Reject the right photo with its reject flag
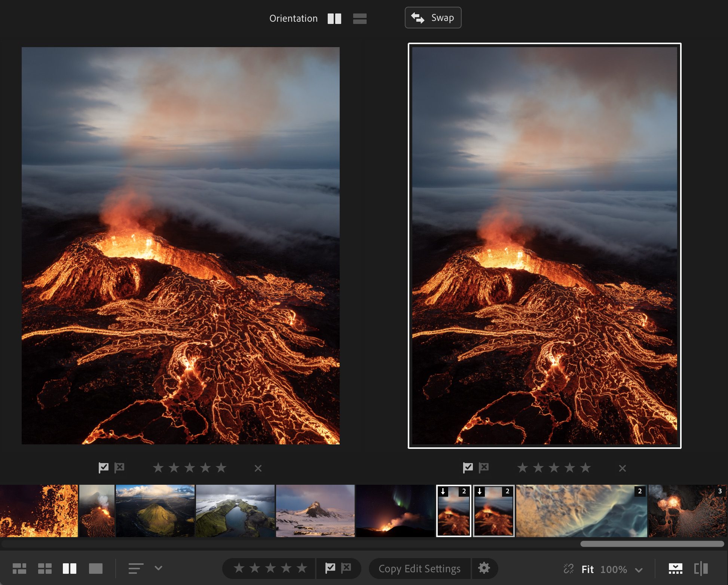This screenshot has height=585, width=728. (x=484, y=467)
